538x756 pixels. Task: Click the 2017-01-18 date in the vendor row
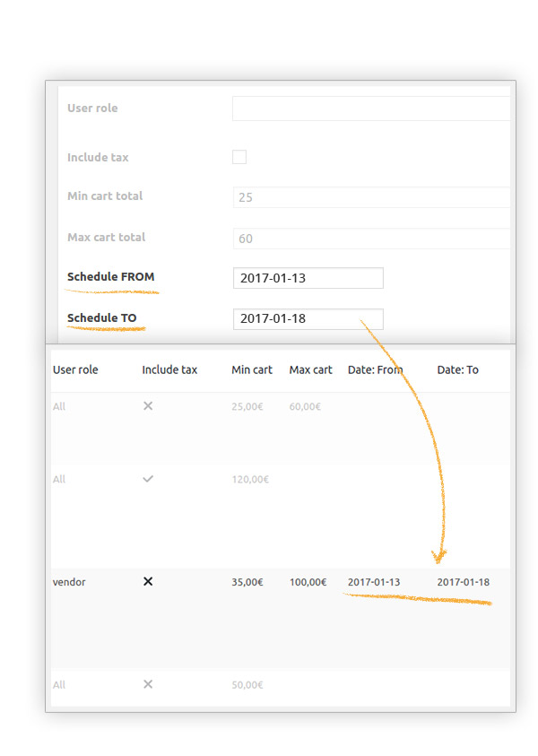[463, 582]
